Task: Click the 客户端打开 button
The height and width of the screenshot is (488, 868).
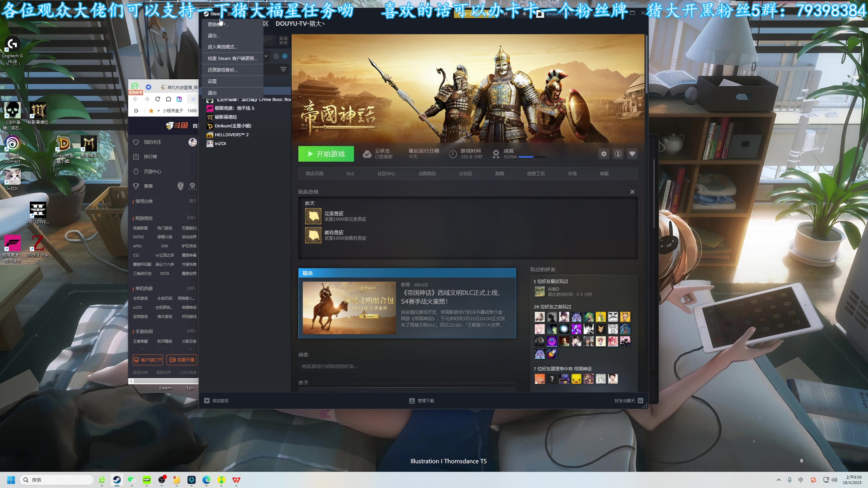Action: [147, 360]
